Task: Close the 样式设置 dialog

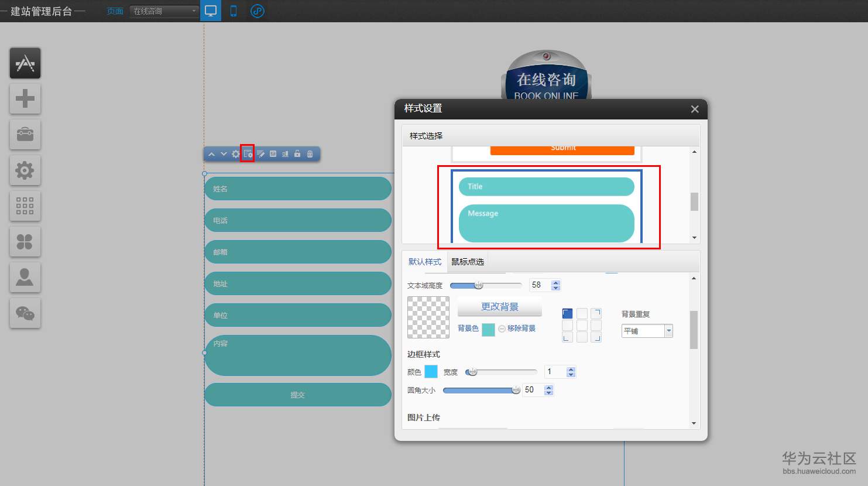Action: pyautogui.click(x=695, y=109)
